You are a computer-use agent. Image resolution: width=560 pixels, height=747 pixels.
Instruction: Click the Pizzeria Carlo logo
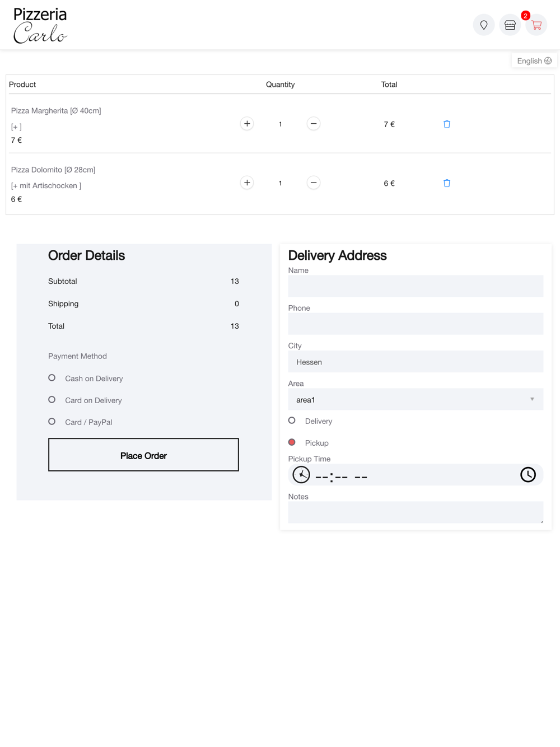[40, 25]
